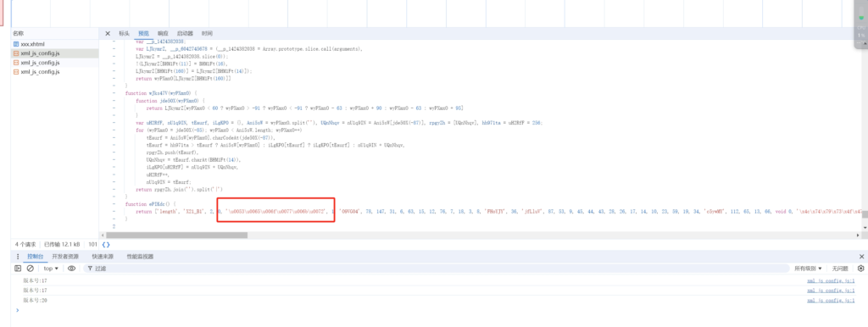Click the scrollbar left arrow
Screen dimensions: 868x327
103,236
